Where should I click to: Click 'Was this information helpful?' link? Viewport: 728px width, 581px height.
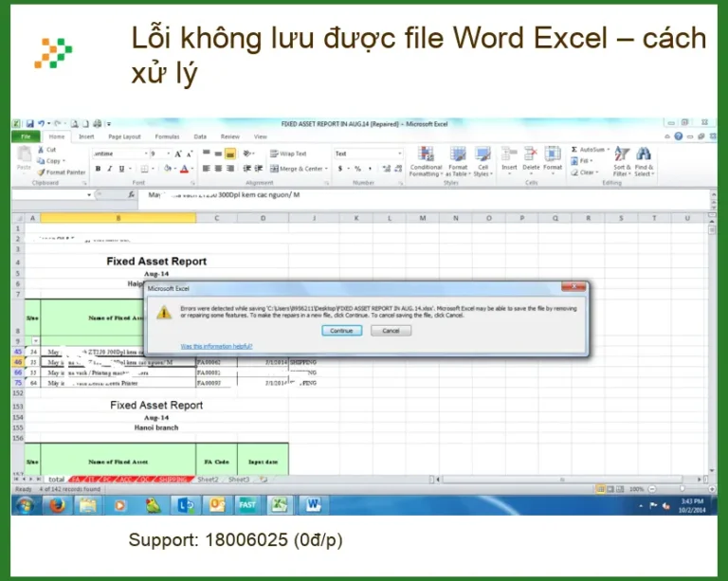tap(216, 346)
